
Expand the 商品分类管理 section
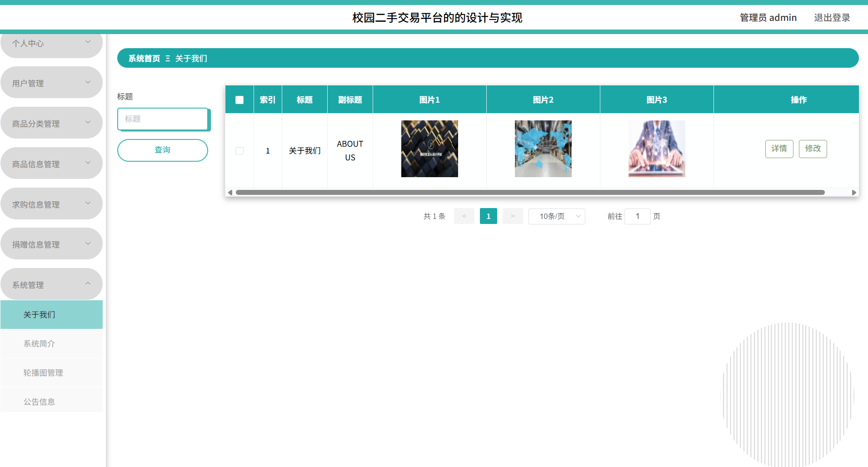(51, 123)
